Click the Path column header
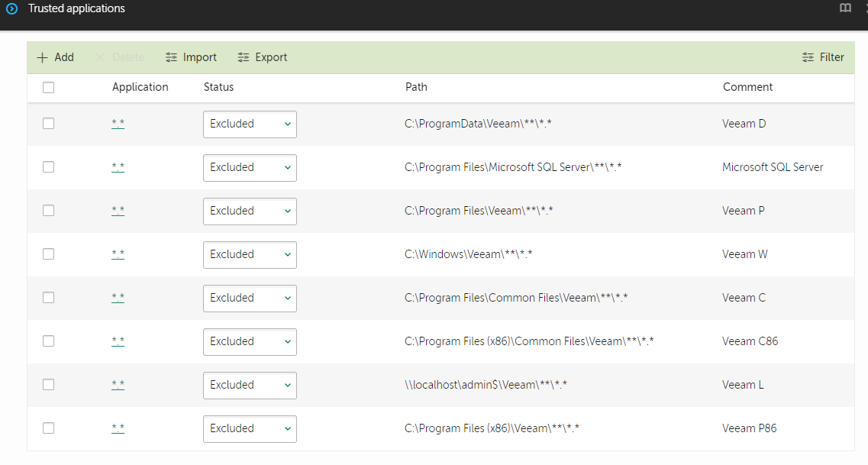This screenshot has width=868, height=465. [x=416, y=87]
